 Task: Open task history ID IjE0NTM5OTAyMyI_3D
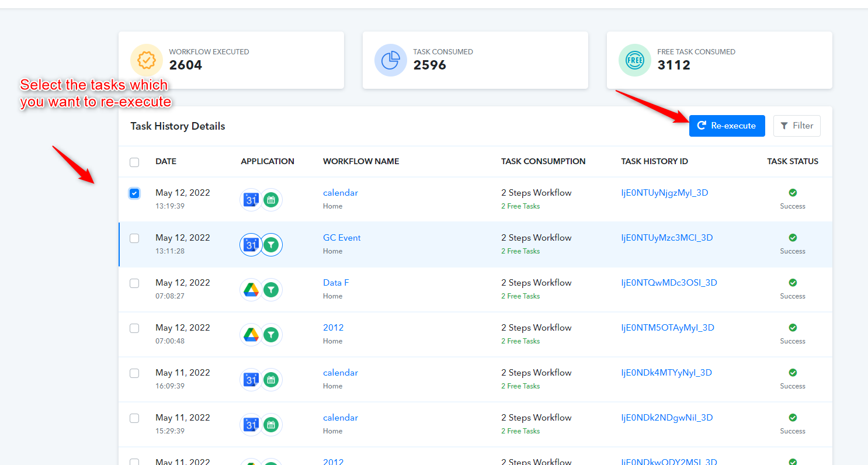pos(668,328)
